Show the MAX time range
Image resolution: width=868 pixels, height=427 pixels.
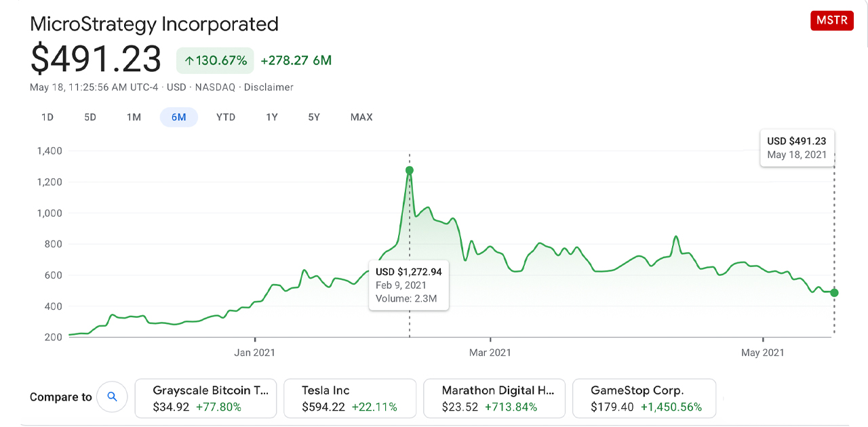[x=361, y=117]
